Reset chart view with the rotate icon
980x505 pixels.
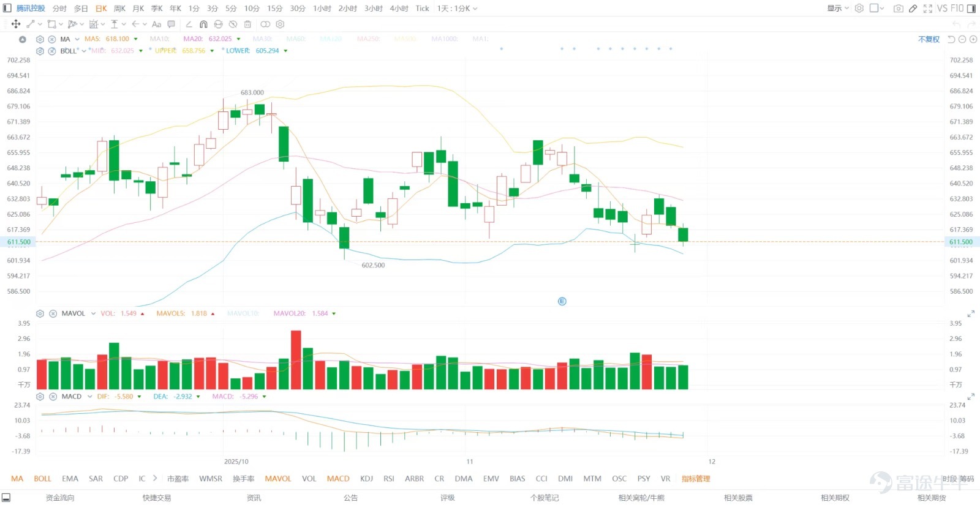pos(951,39)
